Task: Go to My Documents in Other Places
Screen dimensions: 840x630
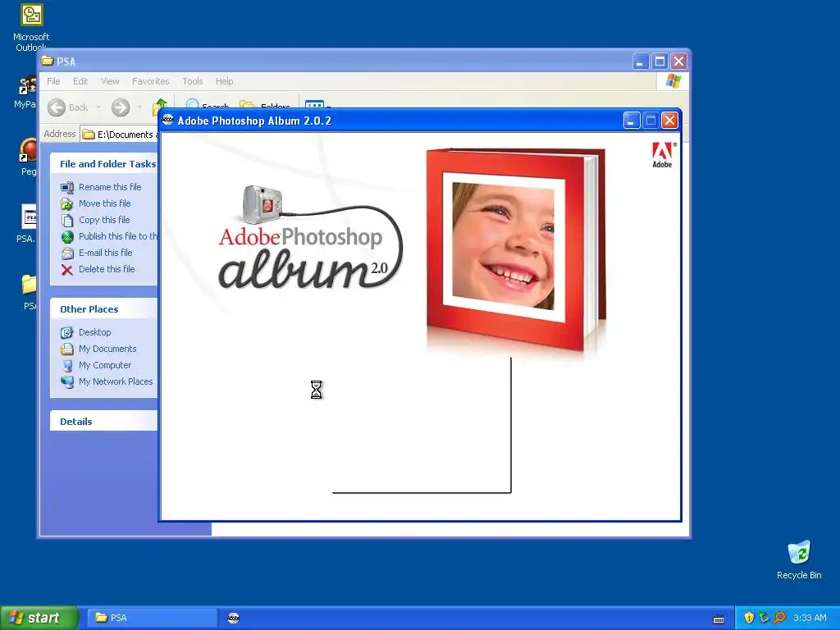Action: 107,349
